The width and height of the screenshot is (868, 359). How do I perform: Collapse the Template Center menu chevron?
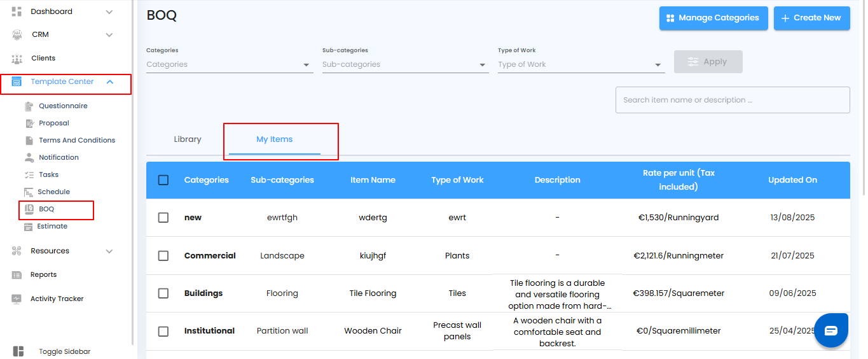coord(110,81)
